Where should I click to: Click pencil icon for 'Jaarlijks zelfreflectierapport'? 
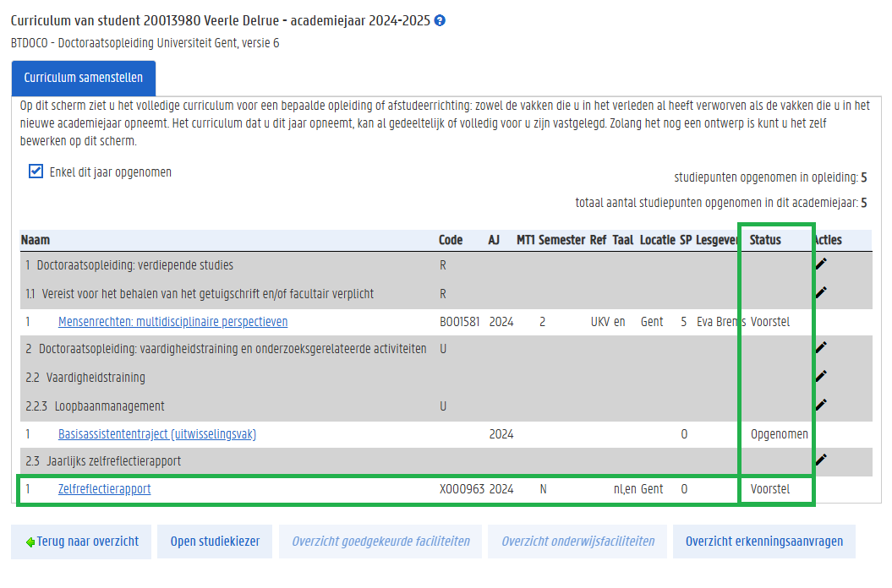click(x=821, y=460)
